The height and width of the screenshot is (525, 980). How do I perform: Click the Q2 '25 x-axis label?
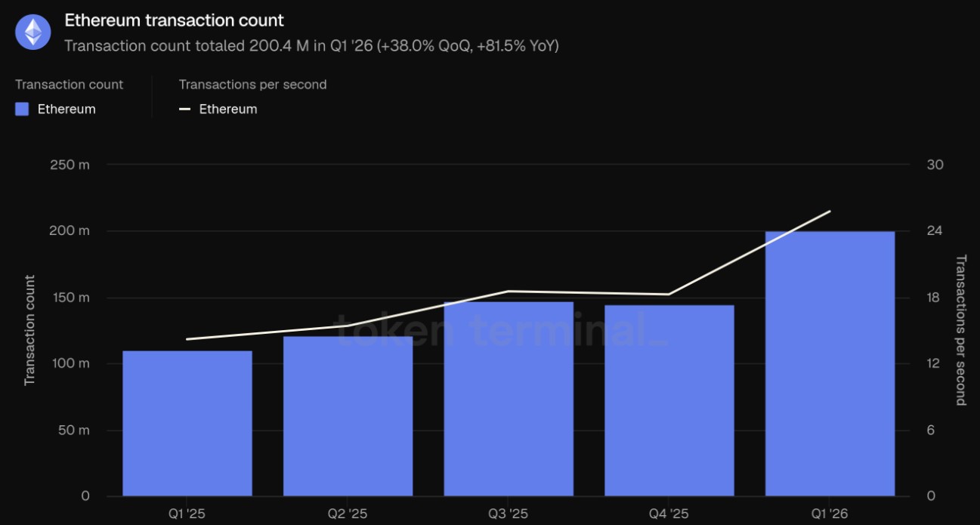point(348,514)
